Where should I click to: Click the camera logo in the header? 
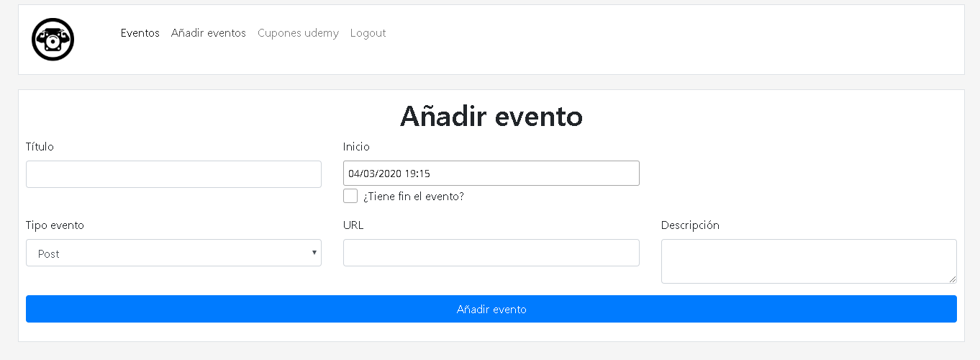[53, 40]
